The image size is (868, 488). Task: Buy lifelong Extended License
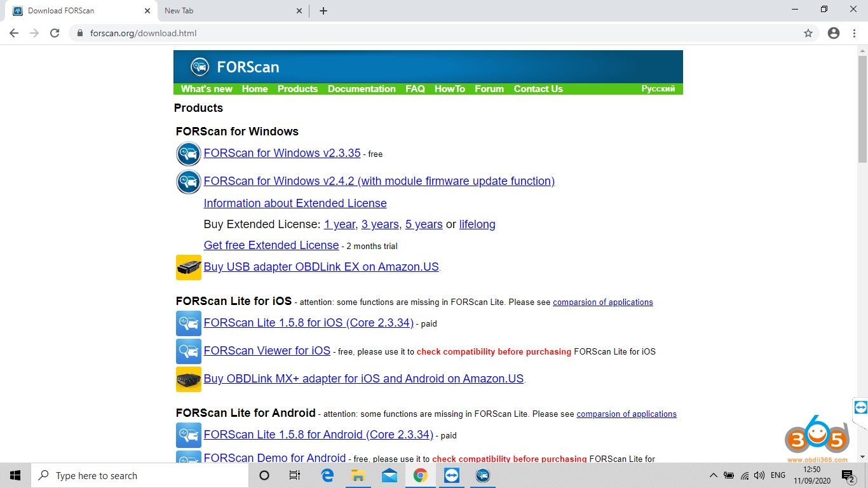coord(477,224)
